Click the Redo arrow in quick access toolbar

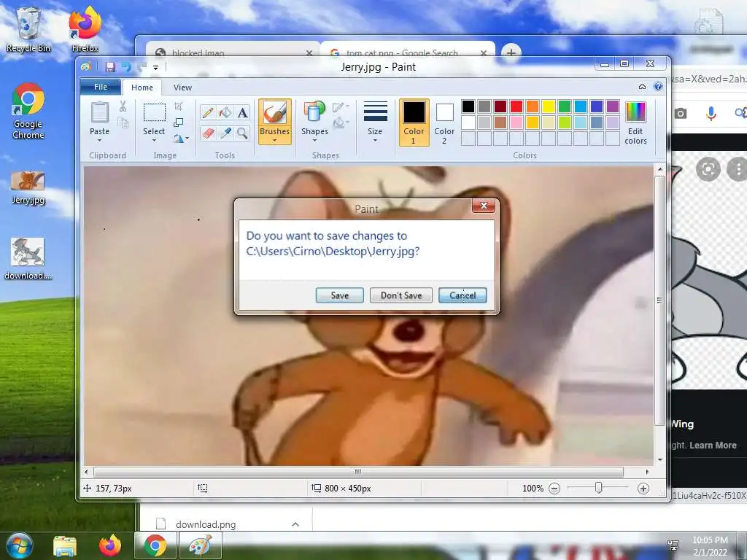[x=142, y=67]
